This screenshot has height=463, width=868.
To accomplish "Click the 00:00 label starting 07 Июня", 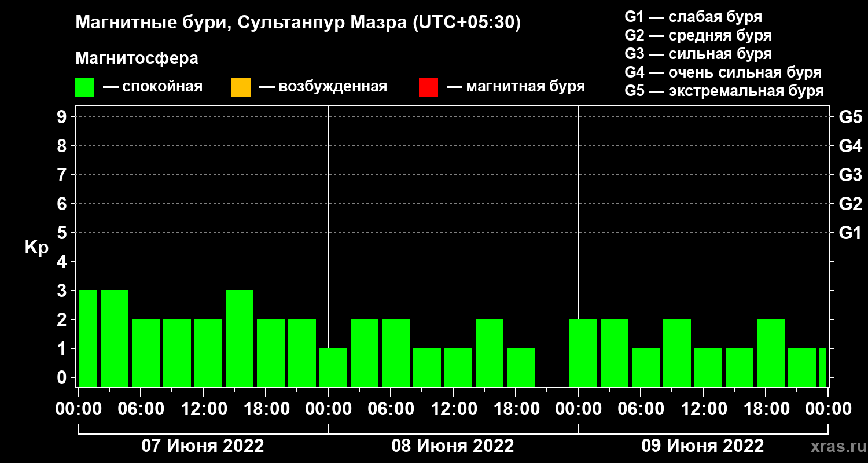I will click(78, 409).
